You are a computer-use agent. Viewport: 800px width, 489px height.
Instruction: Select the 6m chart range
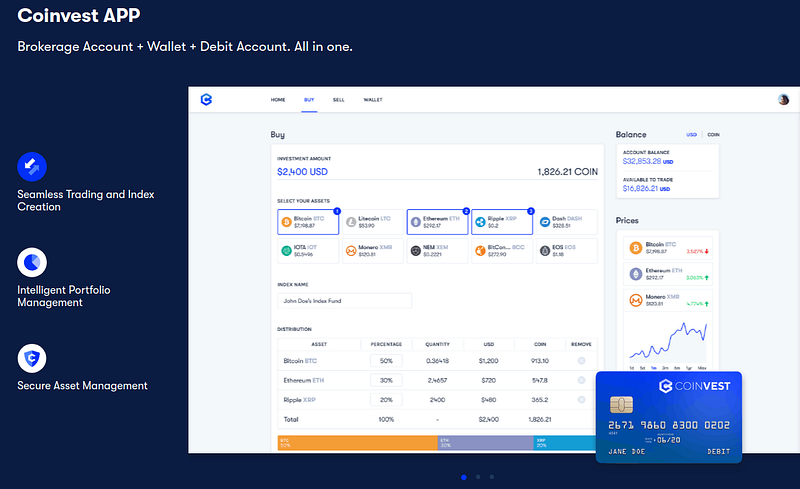[677, 368]
